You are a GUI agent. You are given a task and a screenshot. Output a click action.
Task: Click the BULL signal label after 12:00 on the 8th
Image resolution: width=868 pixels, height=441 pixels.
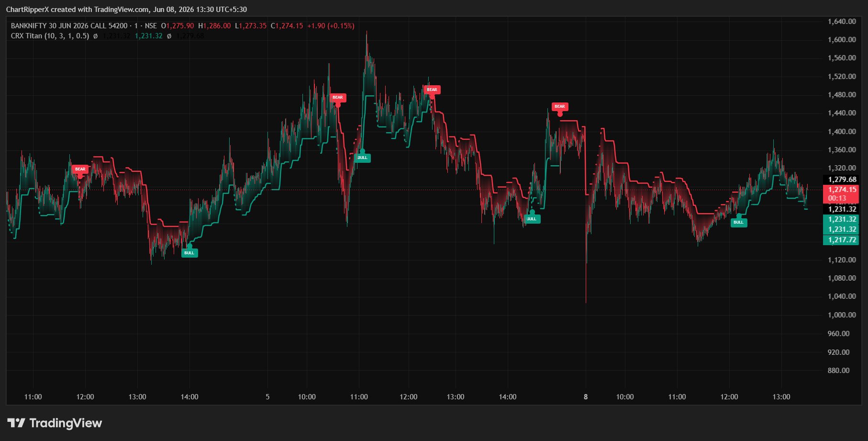point(739,222)
